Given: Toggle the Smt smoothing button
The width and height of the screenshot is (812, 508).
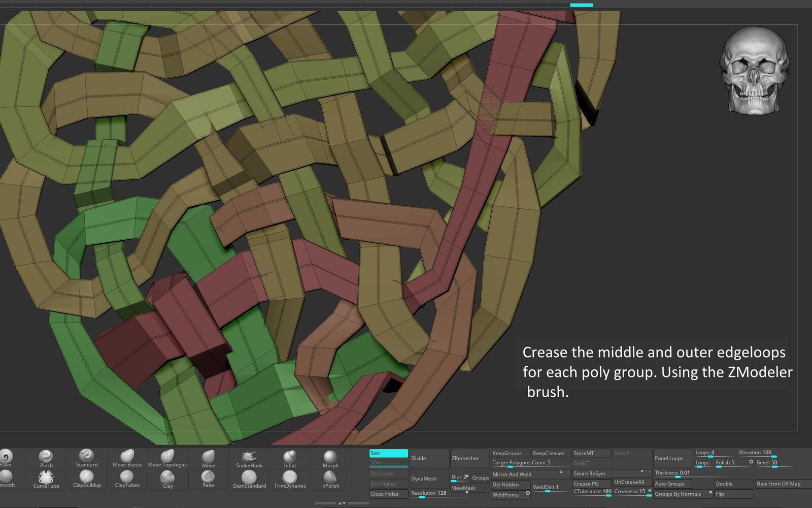Looking at the screenshot, I should [x=389, y=453].
